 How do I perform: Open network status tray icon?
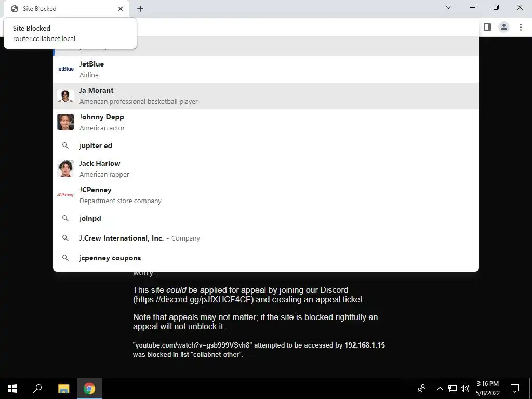pos(453,389)
